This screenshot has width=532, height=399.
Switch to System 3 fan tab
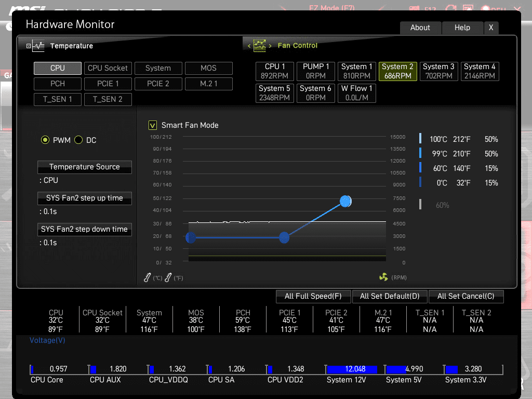tap(438, 71)
